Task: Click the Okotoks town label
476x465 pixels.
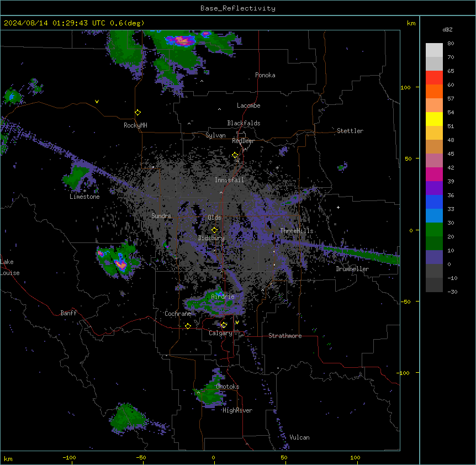Action: tap(228, 387)
